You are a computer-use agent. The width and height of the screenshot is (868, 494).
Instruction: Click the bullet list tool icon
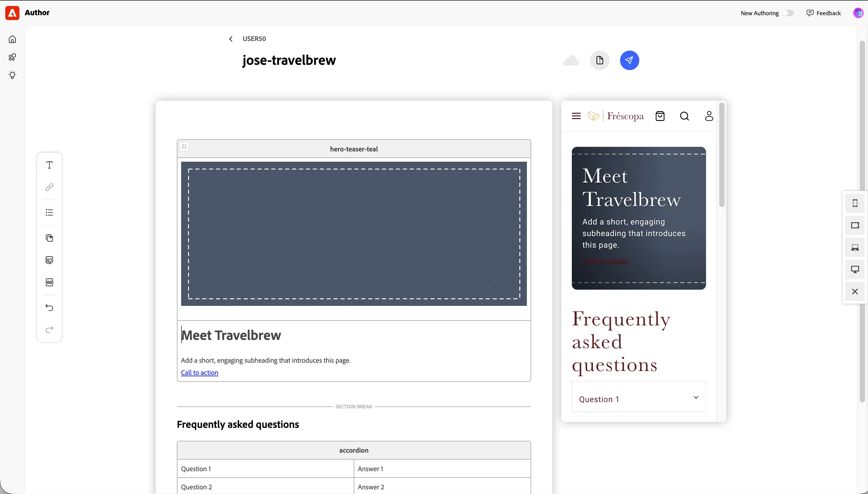point(50,213)
